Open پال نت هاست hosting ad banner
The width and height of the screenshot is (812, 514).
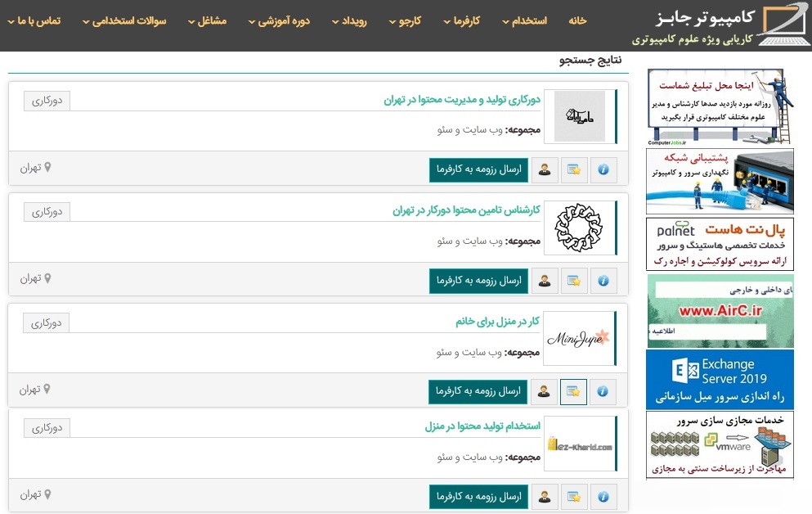pyautogui.click(x=720, y=244)
